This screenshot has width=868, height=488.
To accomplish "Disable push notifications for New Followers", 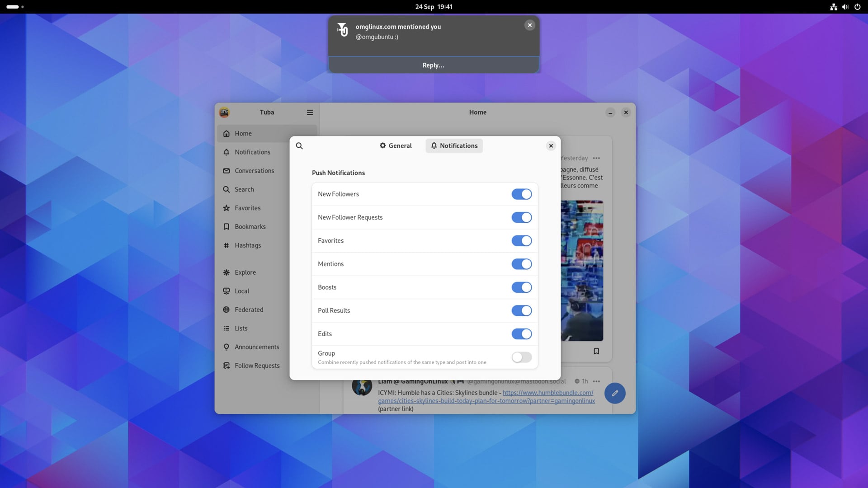I will pyautogui.click(x=522, y=194).
